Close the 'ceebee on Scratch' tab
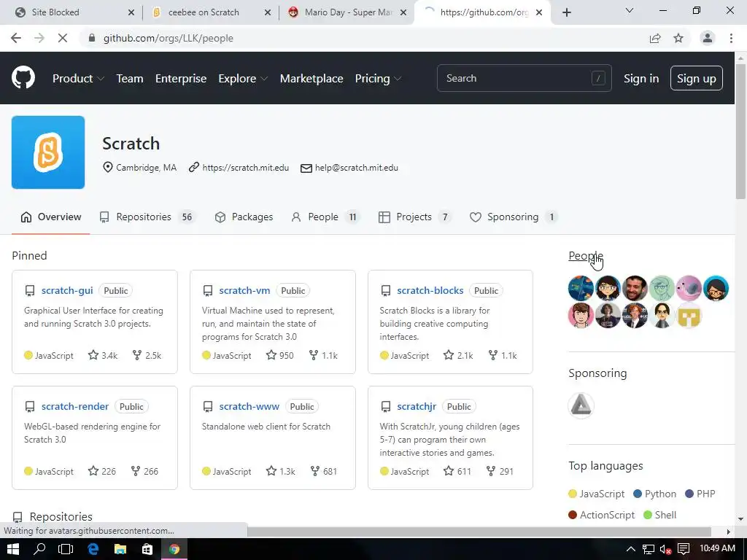Image resolution: width=747 pixels, height=560 pixels. pos(268,12)
